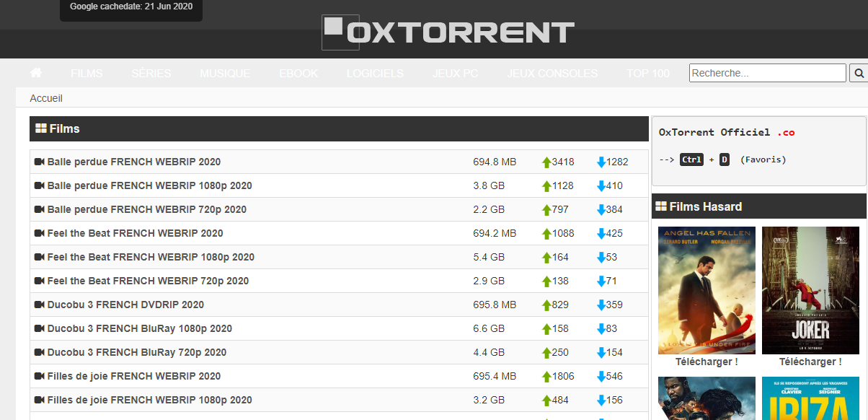This screenshot has height=420, width=868.
Task: Click the 5.4 GB size cell
Action: point(489,257)
